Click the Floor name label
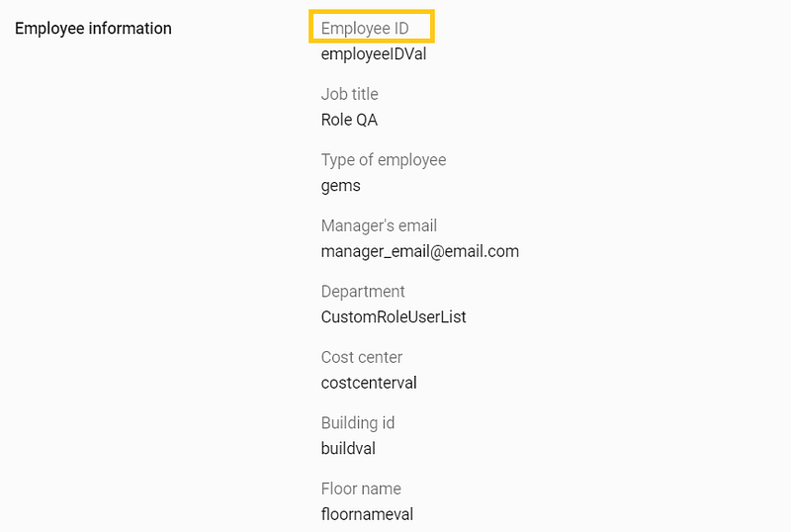Screen dimensions: 791x532 361,488
